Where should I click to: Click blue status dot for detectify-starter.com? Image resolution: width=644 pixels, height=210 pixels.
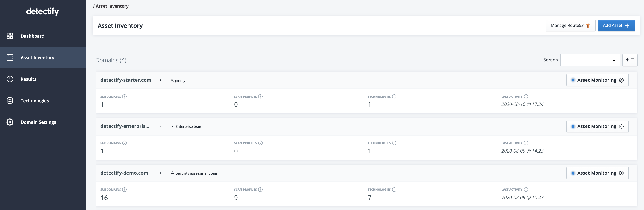(573, 80)
